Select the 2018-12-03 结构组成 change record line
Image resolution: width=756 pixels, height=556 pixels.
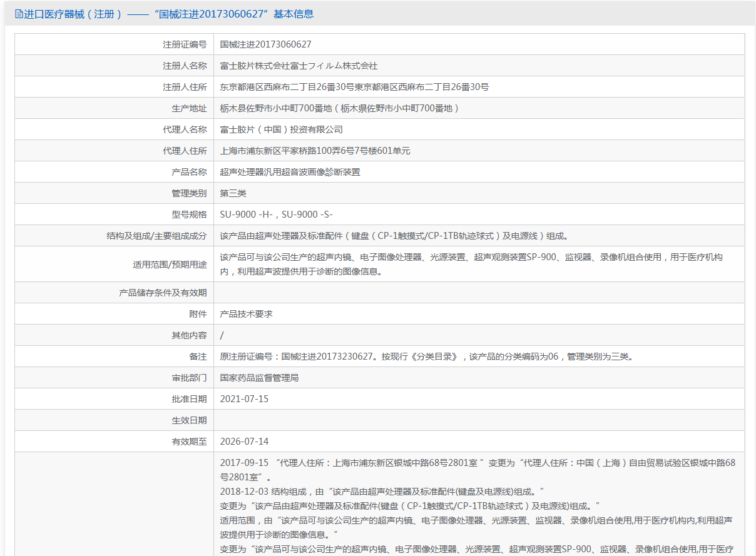pyautogui.click(x=382, y=492)
